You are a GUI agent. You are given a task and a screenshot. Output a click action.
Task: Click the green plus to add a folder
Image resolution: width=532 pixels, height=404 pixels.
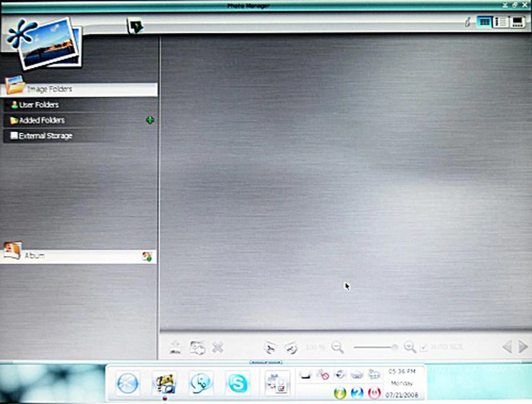tap(150, 120)
